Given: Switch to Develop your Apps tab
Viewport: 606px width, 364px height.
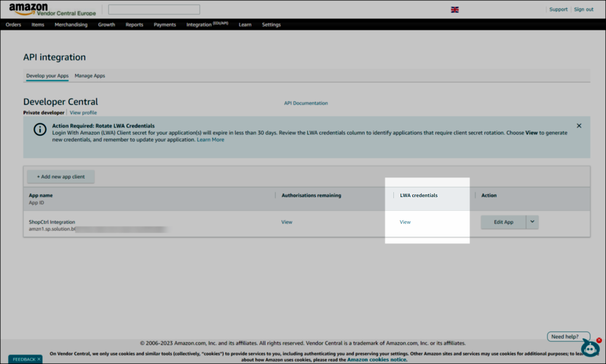Looking at the screenshot, I should [47, 75].
